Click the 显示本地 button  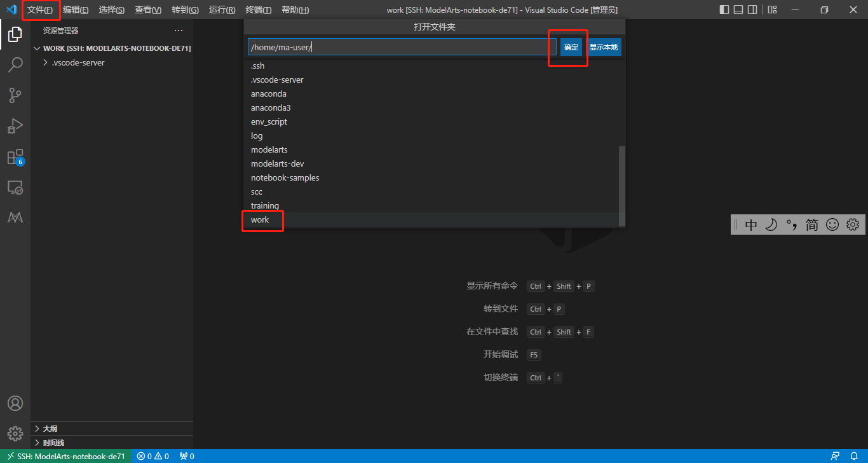[x=603, y=47]
